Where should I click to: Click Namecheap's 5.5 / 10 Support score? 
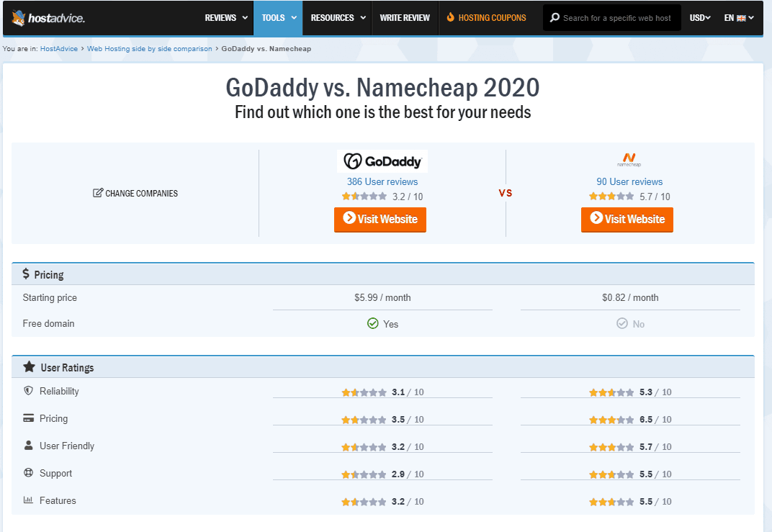tap(655, 474)
